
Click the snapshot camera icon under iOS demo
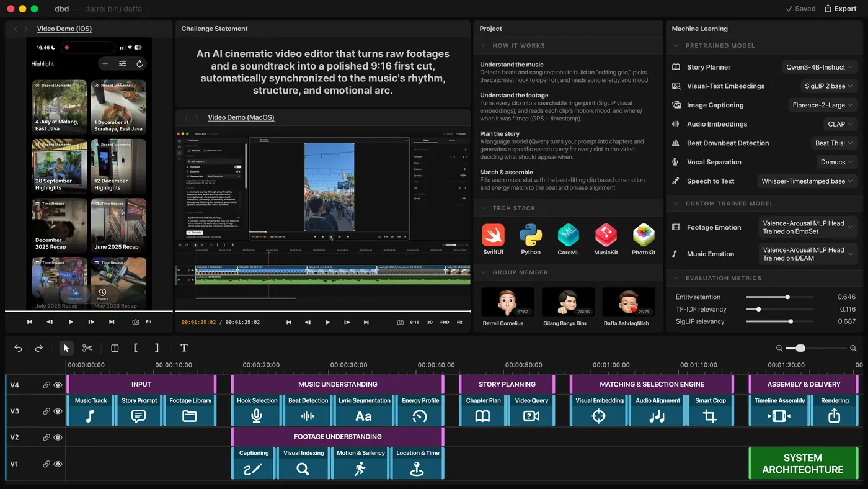click(x=136, y=322)
